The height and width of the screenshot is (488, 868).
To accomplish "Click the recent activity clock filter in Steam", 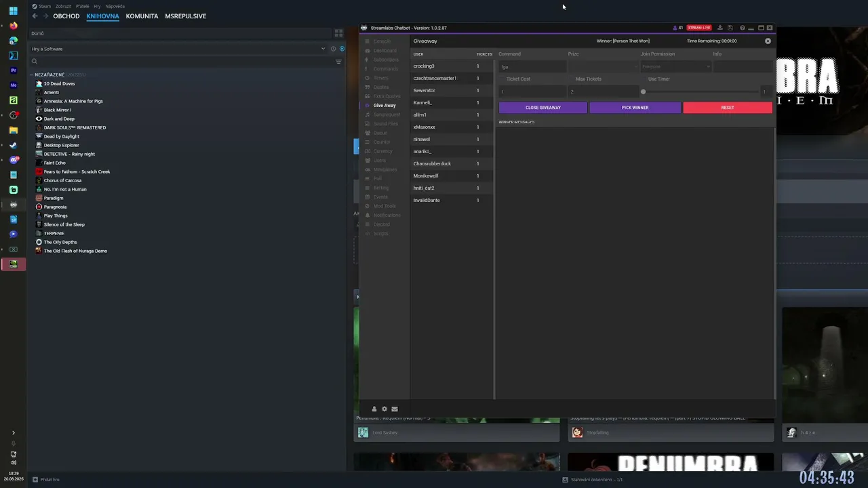I will pyautogui.click(x=333, y=49).
